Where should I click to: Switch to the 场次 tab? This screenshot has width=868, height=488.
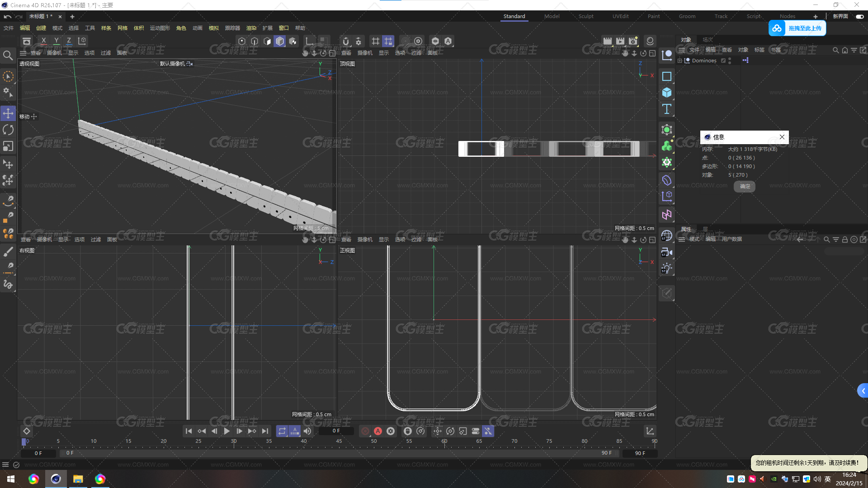[708, 40]
